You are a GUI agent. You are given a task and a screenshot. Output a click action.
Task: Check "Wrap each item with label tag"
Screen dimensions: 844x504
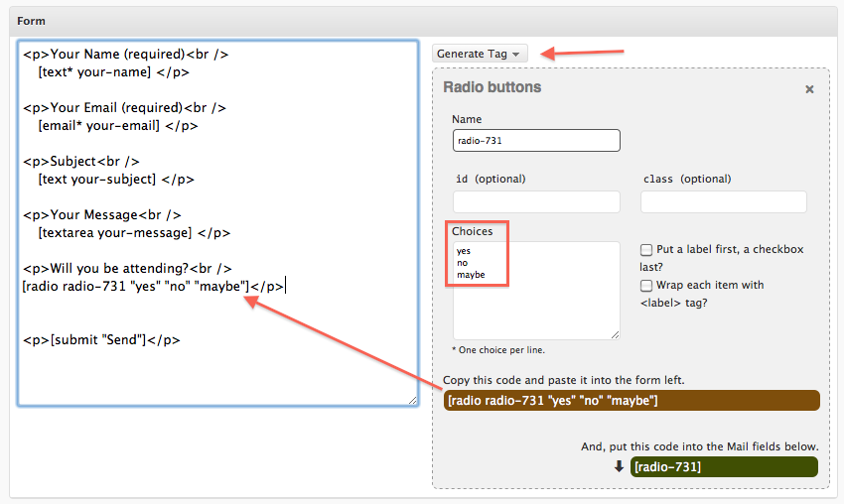click(x=646, y=286)
